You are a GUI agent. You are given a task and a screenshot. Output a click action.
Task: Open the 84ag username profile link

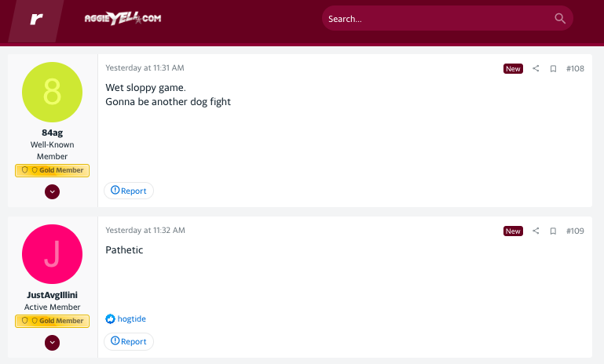coord(52,133)
